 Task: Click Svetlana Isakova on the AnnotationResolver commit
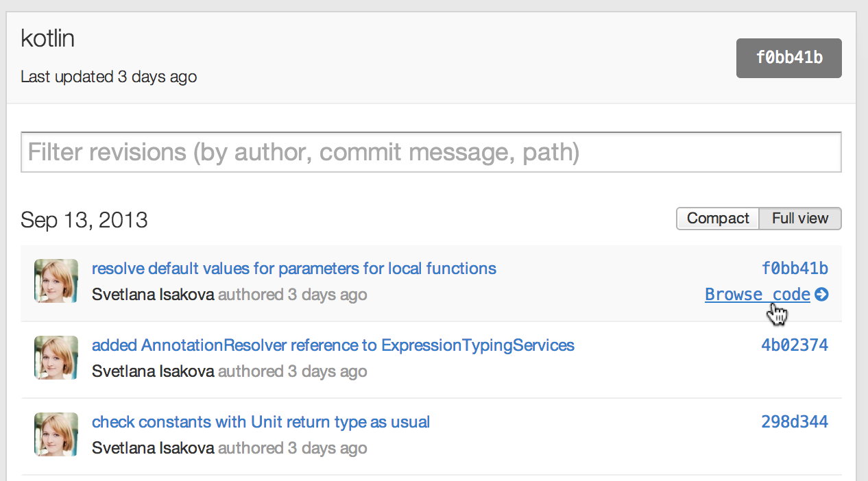(x=153, y=371)
